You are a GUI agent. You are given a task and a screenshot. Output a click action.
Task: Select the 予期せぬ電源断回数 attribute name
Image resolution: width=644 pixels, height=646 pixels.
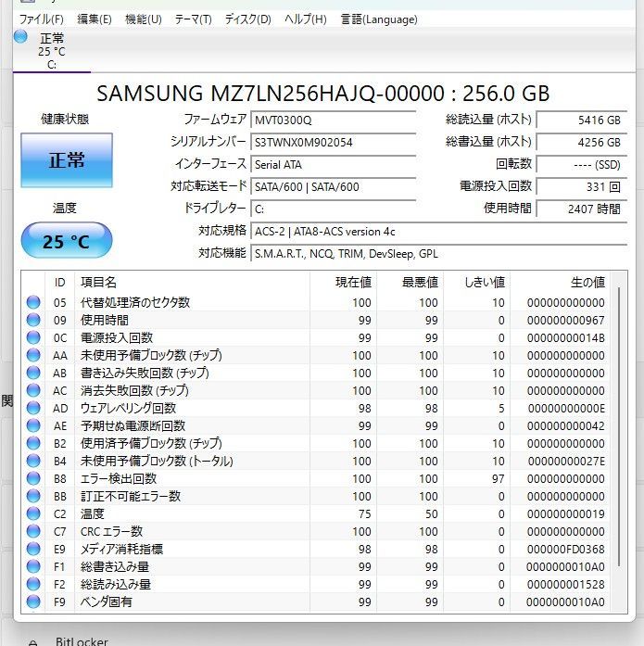tap(133, 425)
